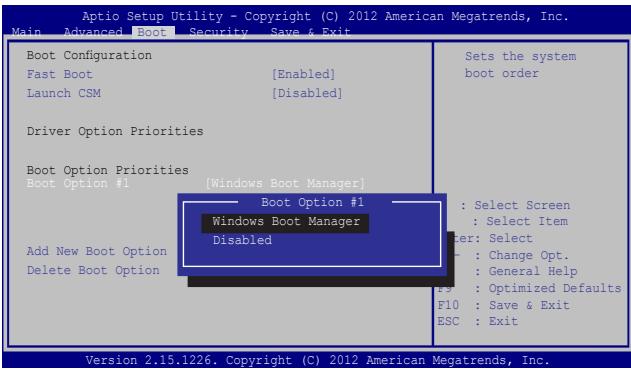Image resolution: width=631 pixels, height=370 pixels.
Task: Change the Fast Boot [Enabled] value
Action: (x=303, y=74)
